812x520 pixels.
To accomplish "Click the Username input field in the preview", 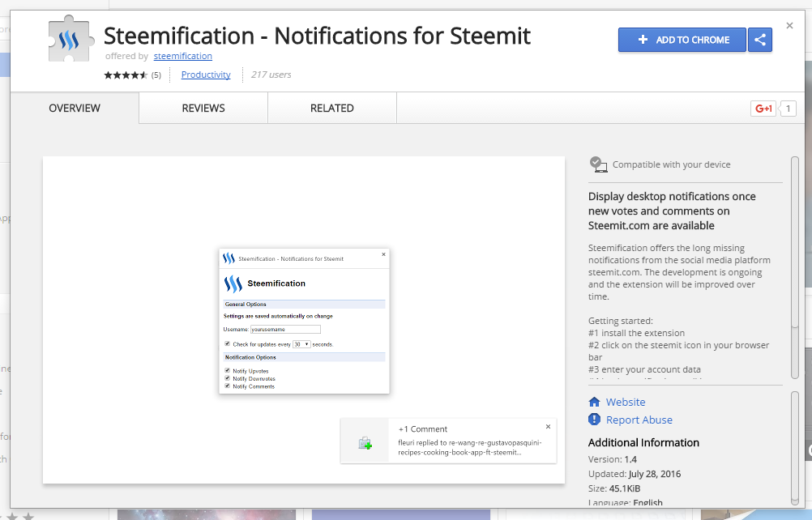I will point(285,330).
